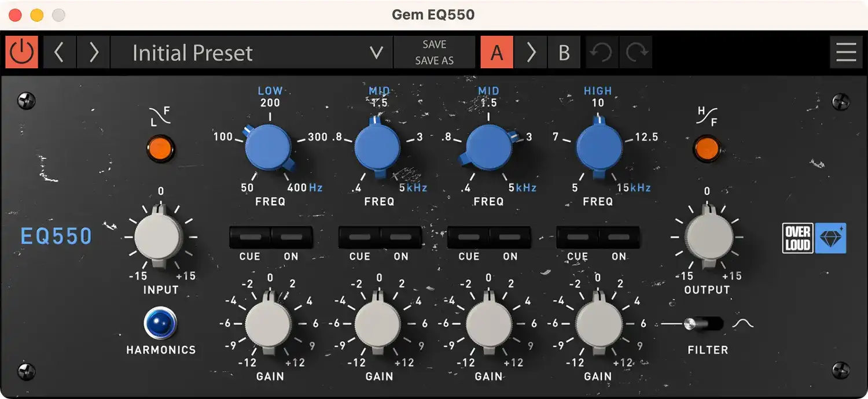Screen dimensions: 868x399
Task: Click the undo arrow icon
Action: [x=602, y=53]
